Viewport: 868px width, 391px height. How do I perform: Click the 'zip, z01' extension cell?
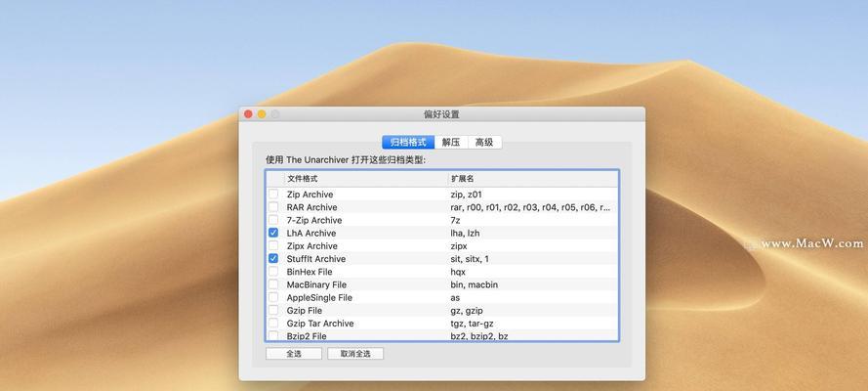(466, 195)
